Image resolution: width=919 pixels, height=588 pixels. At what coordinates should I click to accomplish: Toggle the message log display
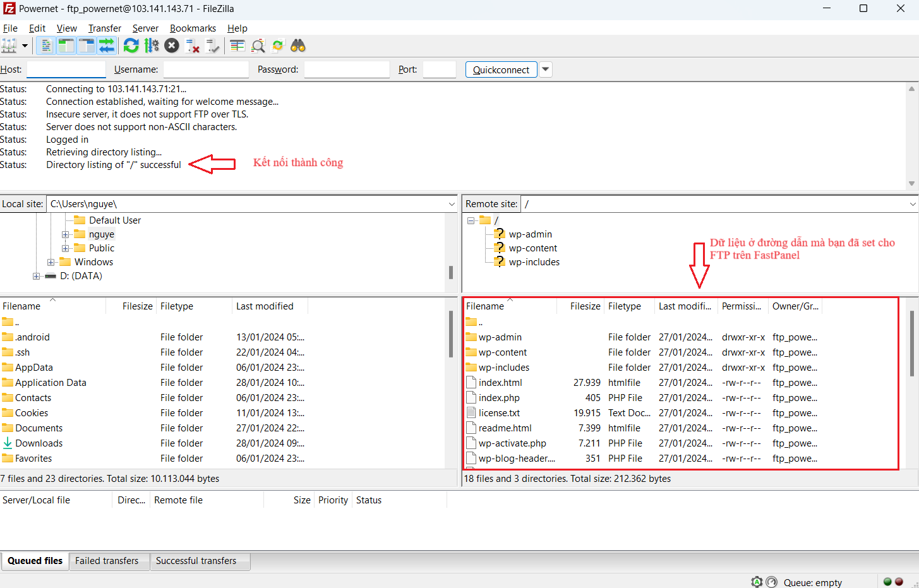[x=45, y=45]
